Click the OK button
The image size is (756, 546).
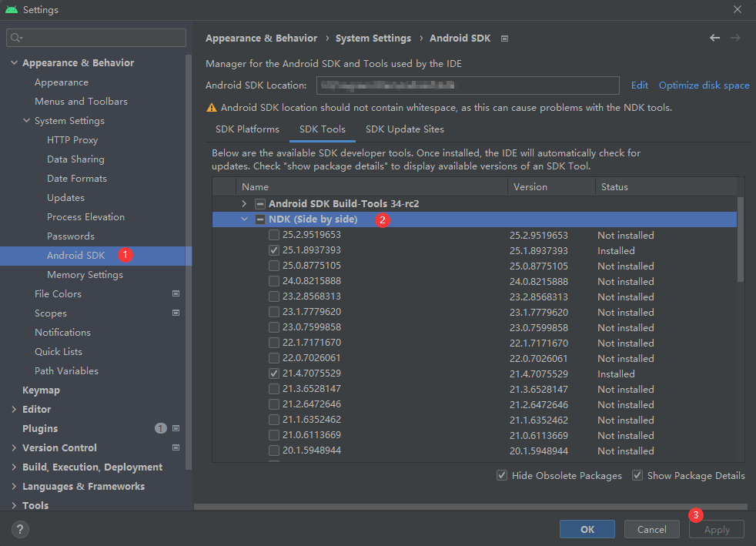[587, 529]
